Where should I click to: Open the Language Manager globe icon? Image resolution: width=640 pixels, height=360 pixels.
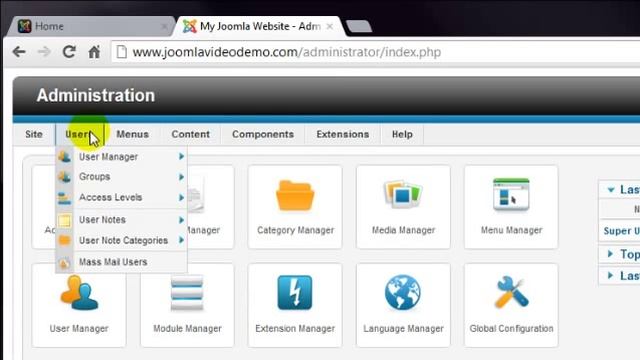402,293
